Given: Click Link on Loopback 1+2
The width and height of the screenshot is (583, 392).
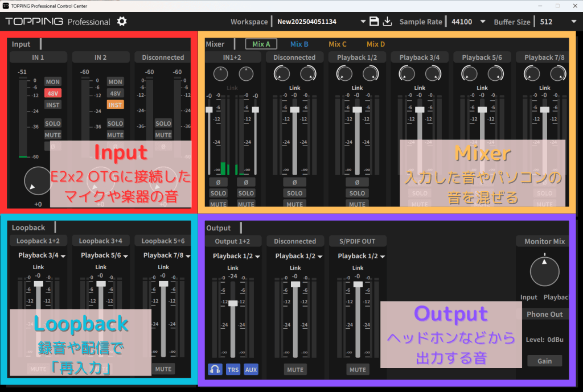Looking at the screenshot, I should 38,267.
